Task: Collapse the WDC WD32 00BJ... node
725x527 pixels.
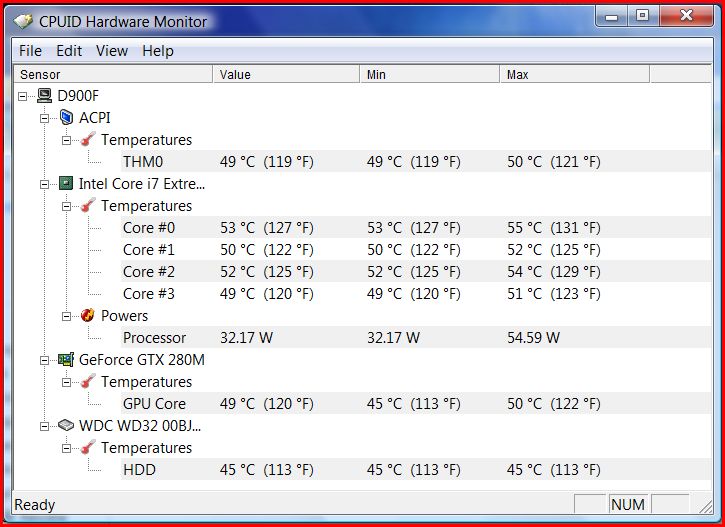Action: [x=44, y=426]
